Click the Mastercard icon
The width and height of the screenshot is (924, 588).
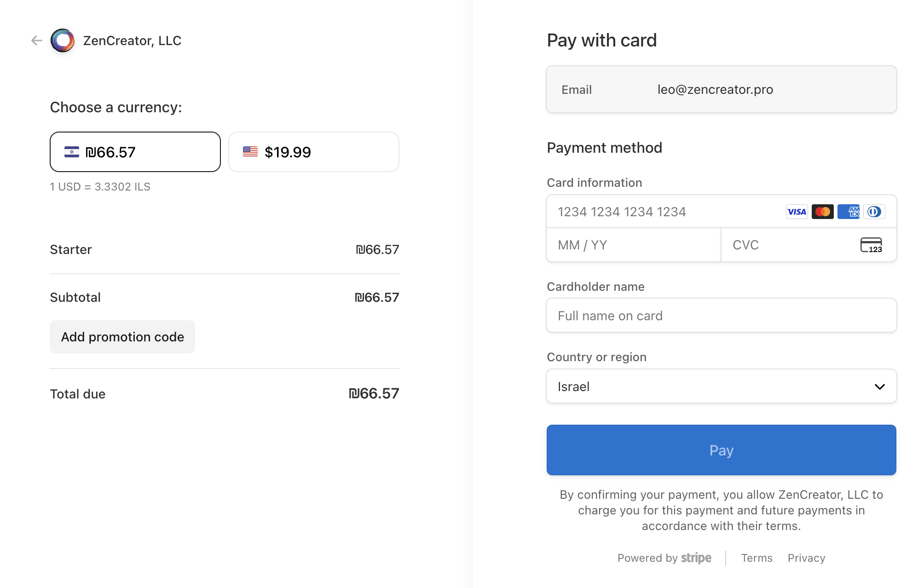822,211
